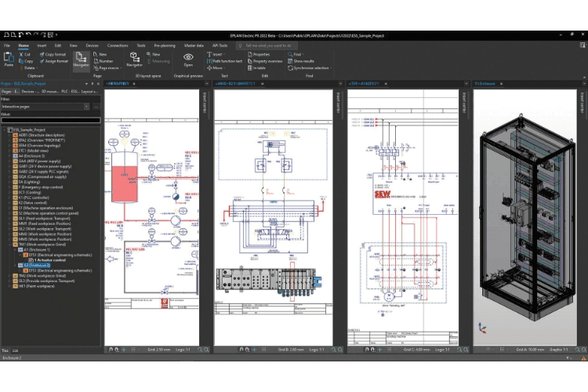Open the Property overview command

tap(265, 61)
